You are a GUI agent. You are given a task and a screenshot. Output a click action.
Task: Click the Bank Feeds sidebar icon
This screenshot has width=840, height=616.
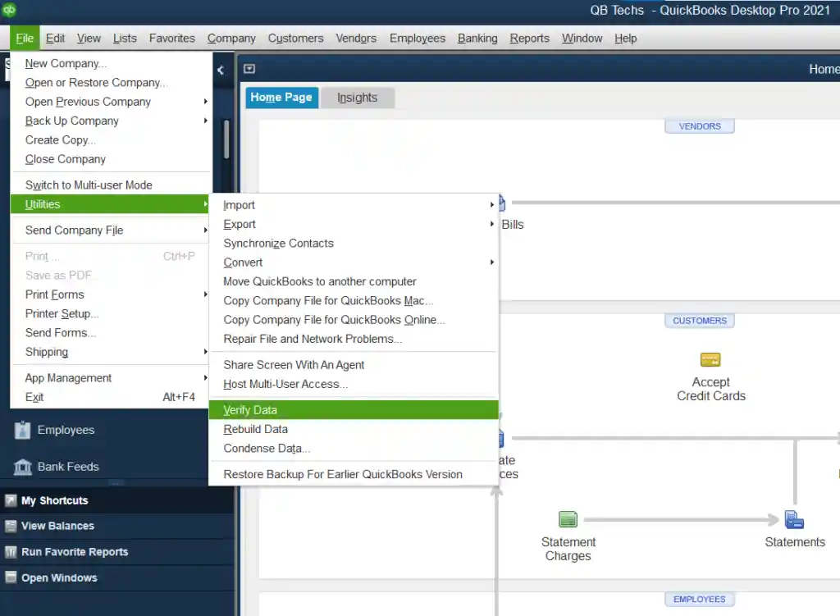22,467
